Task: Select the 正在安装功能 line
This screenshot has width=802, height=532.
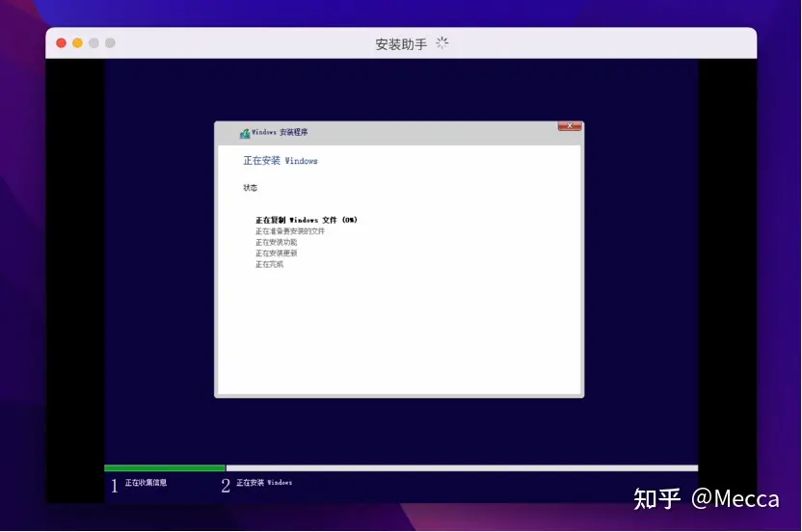Action: point(277,242)
